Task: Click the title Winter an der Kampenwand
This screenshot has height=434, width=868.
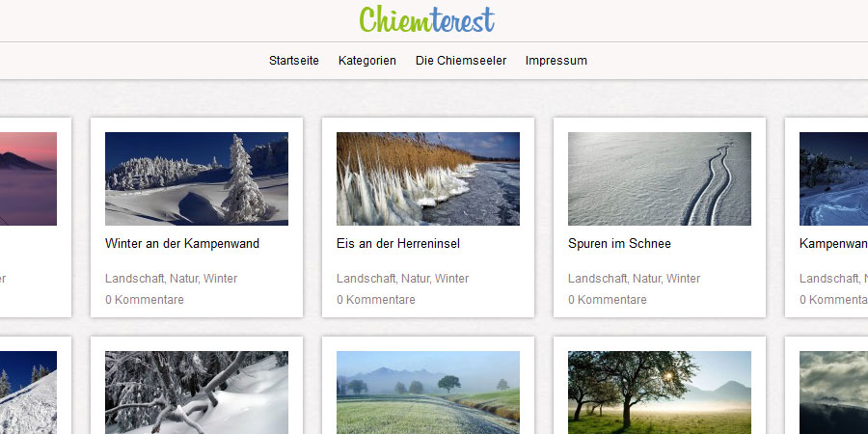Action: tap(182, 244)
